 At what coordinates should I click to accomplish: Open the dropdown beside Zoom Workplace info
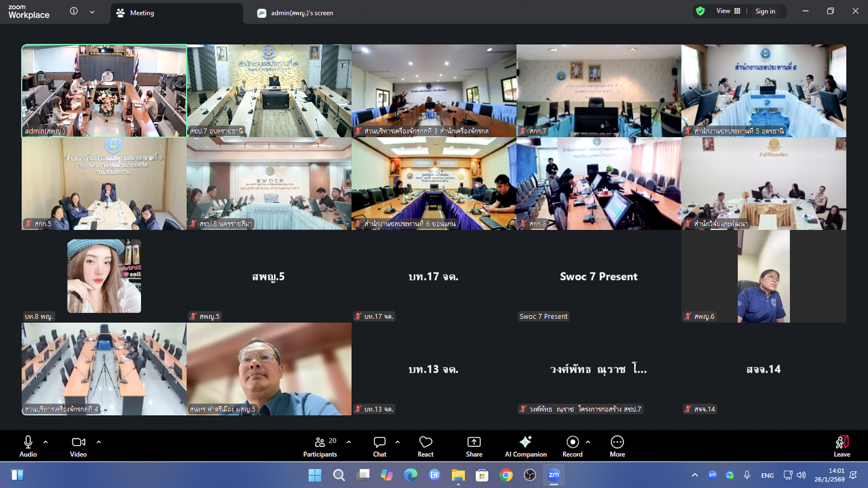(92, 12)
